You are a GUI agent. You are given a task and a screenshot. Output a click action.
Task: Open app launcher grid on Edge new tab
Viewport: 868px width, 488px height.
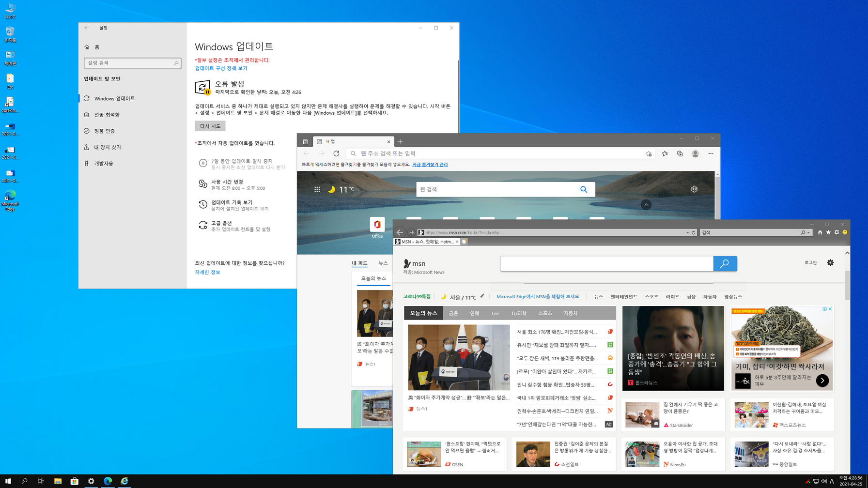tap(317, 189)
